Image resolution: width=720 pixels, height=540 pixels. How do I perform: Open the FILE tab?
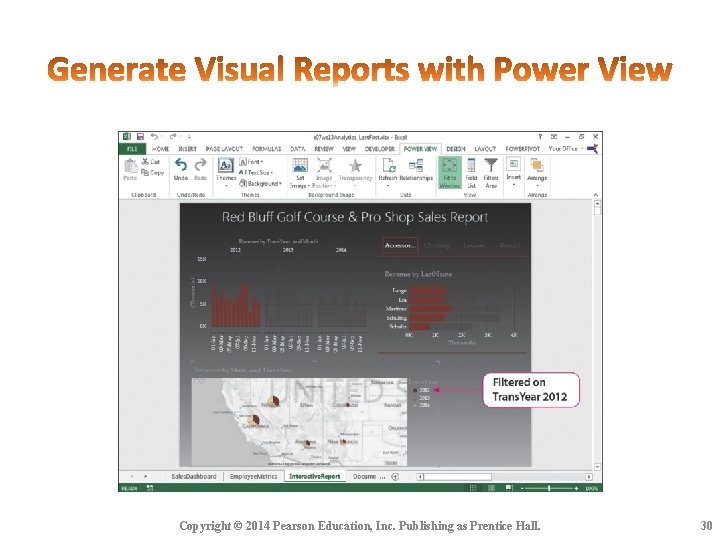[132, 149]
